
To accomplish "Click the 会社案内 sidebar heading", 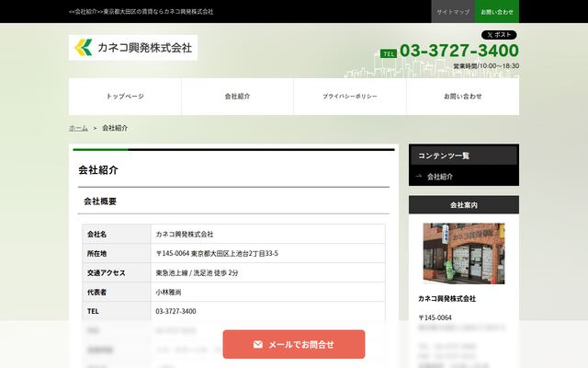I will (464, 205).
